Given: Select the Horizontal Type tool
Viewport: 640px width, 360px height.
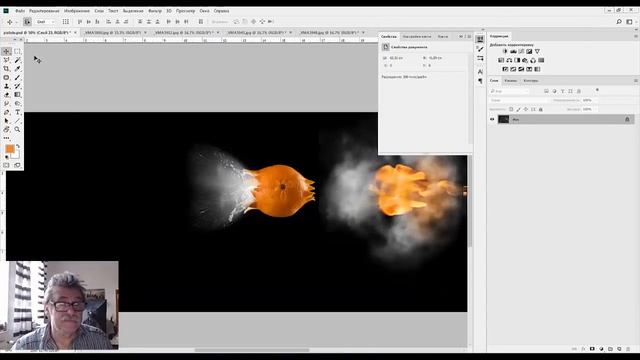Looking at the screenshot, I should pyautogui.click(x=18, y=112).
